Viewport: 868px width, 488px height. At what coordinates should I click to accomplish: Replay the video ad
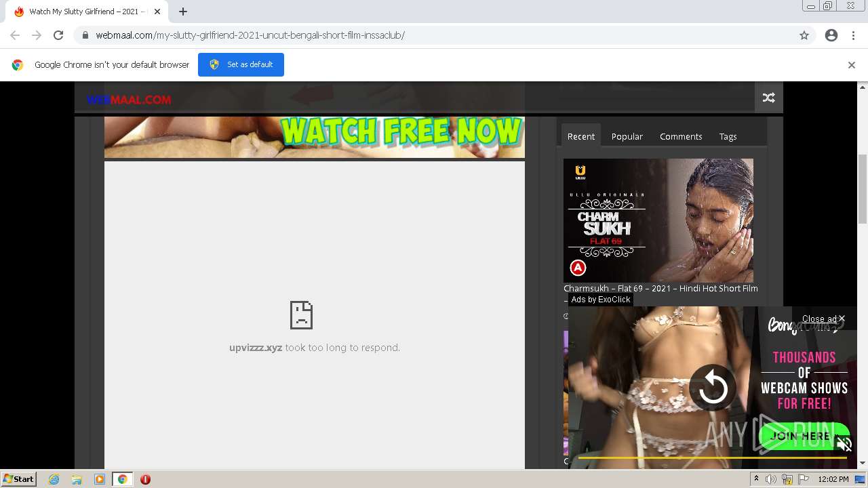coord(713,388)
